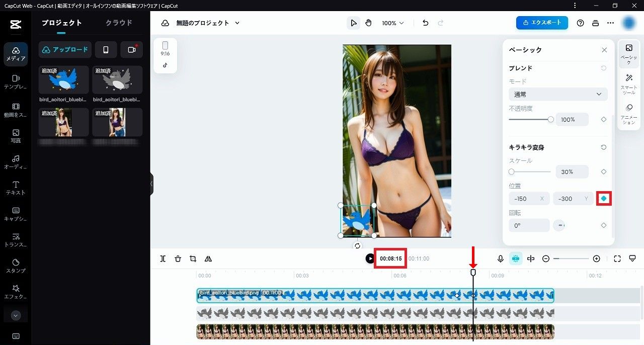This screenshot has width=644, height=345.
Task: Switch to the クラウド tab
Action: tap(119, 23)
